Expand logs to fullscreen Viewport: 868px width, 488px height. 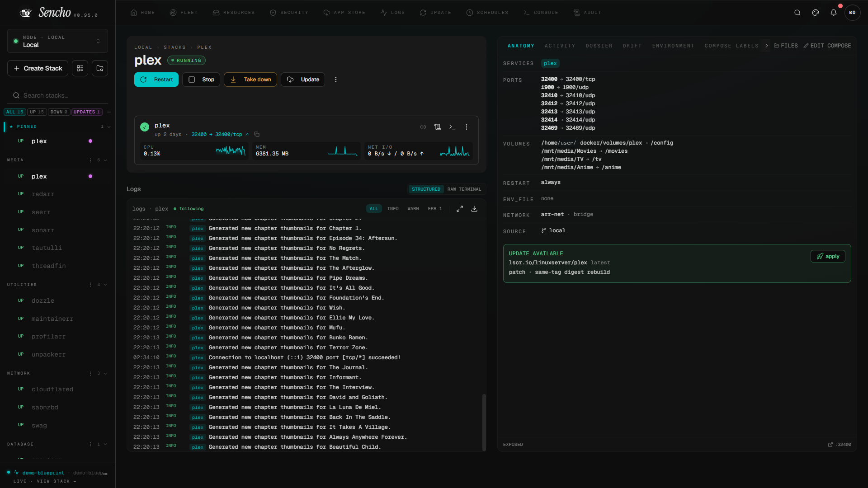coord(460,209)
